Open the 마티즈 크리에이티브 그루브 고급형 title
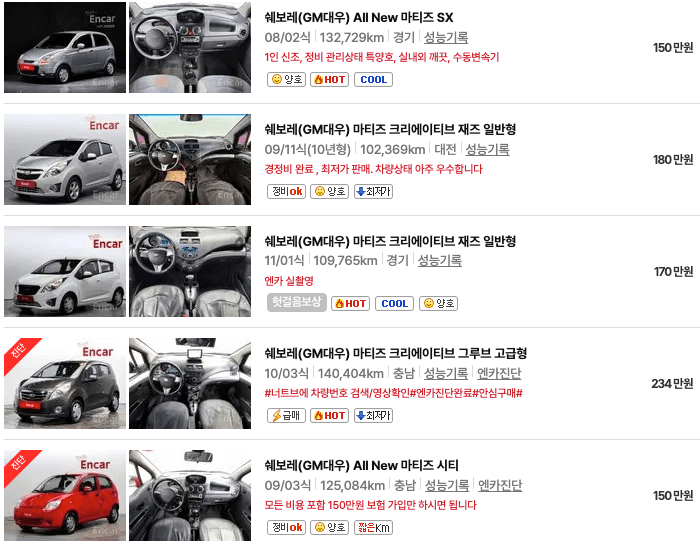This screenshot has width=700, height=544. [396, 353]
